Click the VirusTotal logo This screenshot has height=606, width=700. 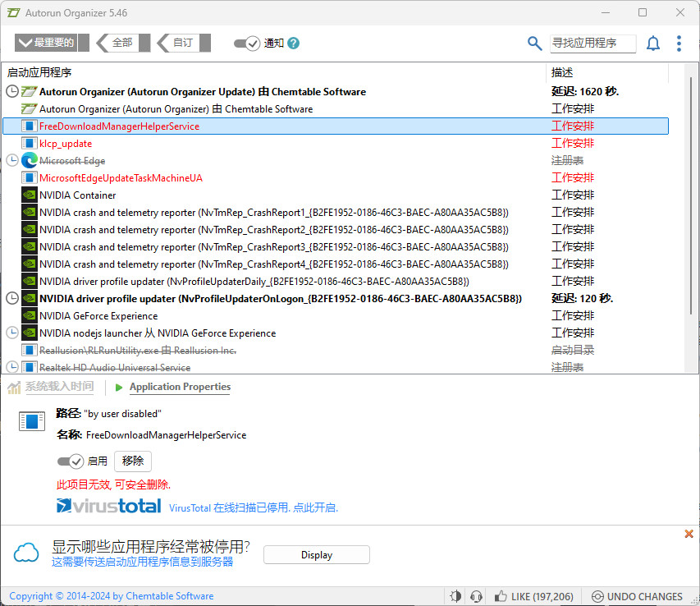point(109,506)
